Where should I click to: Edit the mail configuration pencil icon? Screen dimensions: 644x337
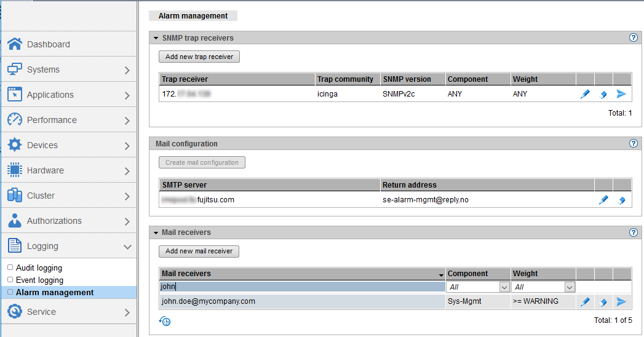click(x=603, y=200)
